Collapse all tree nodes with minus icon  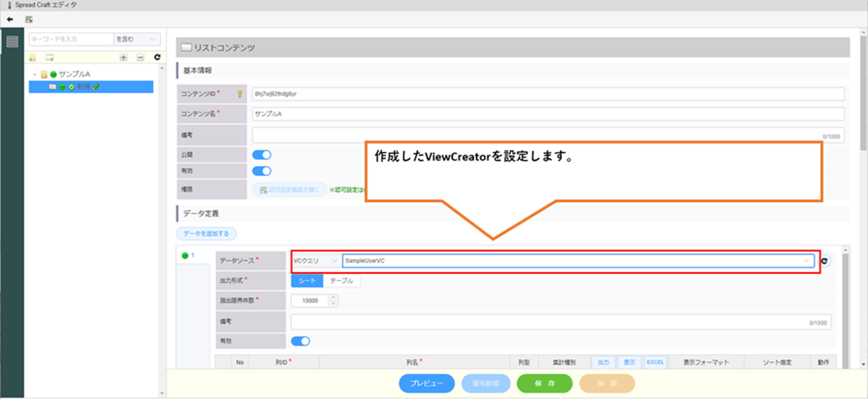(140, 57)
